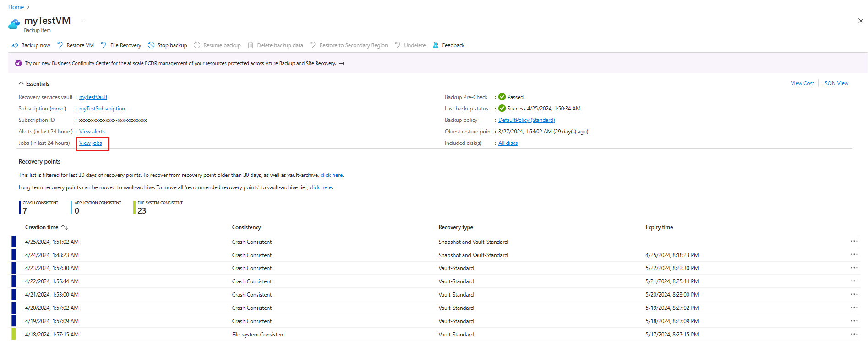
Task: Click the move subscription link
Action: click(58, 109)
